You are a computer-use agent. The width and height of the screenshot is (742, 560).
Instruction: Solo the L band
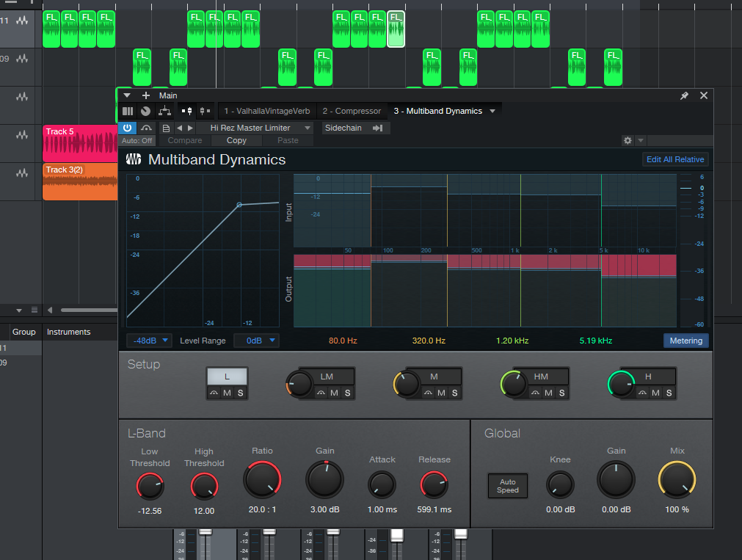[x=241, y=393]
